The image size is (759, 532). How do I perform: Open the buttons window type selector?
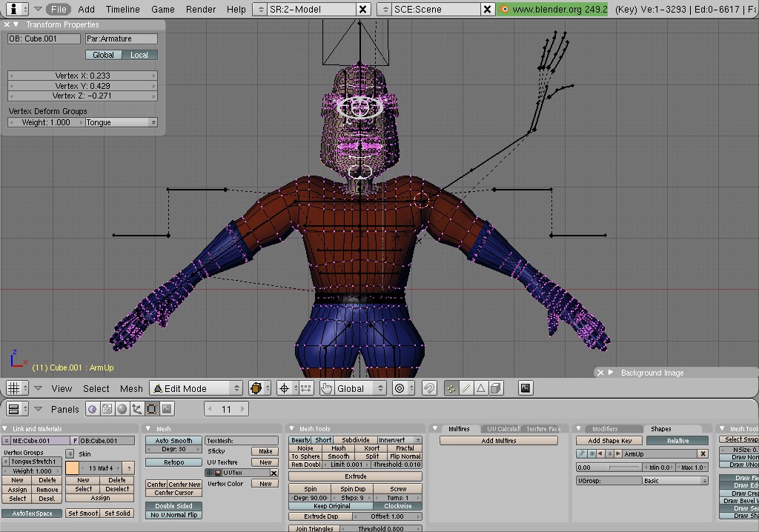click(x=18, y=409)
